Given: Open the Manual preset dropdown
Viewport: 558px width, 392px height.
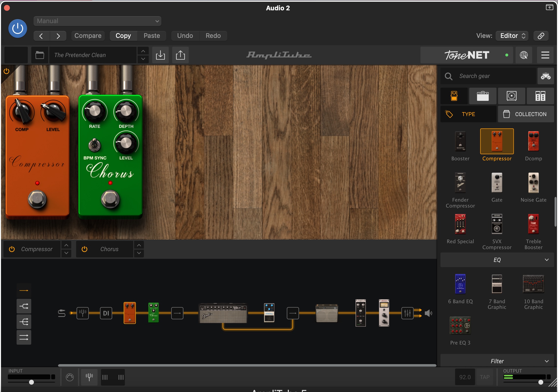Looking at the screenshot, I should 97,21.
